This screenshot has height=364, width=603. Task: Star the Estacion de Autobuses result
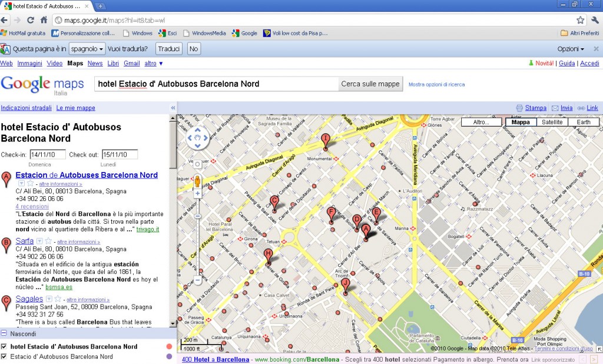pos(31,184)
